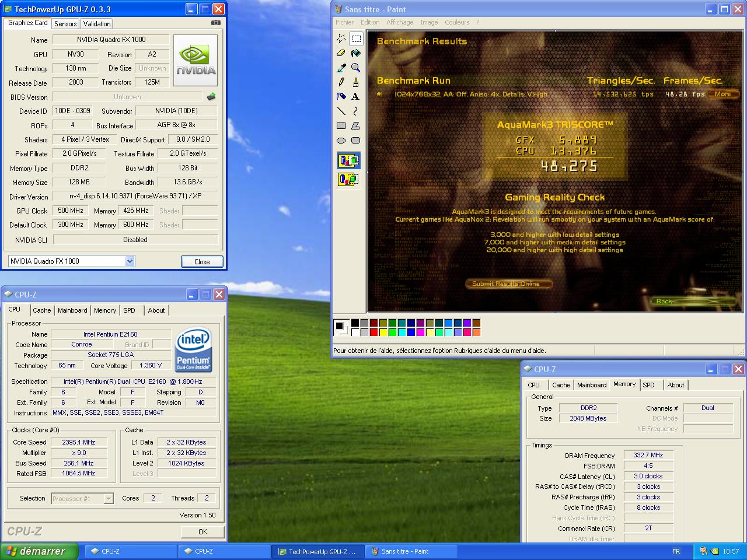Click the GPU-Z screenshot camera icon
Viewport: 747px width, 560px height.
click(216, 23)
